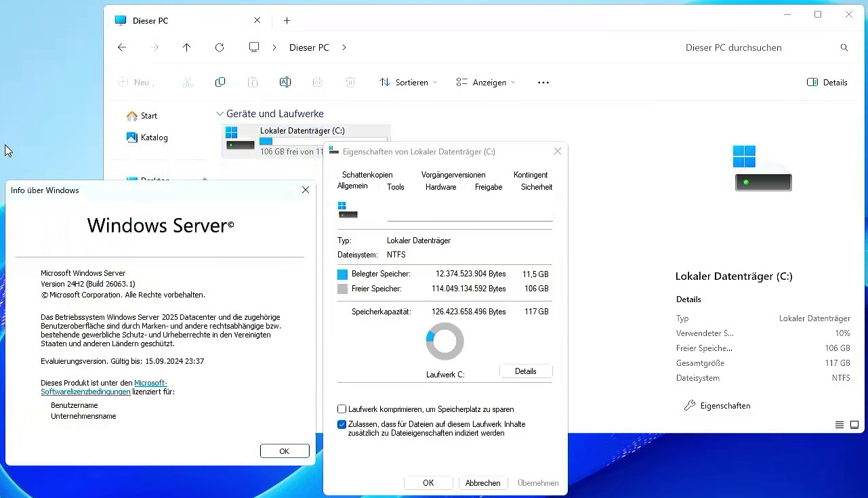Close the Dieser PC tab
Screen dimensions: 868x498
pos(257,20)
